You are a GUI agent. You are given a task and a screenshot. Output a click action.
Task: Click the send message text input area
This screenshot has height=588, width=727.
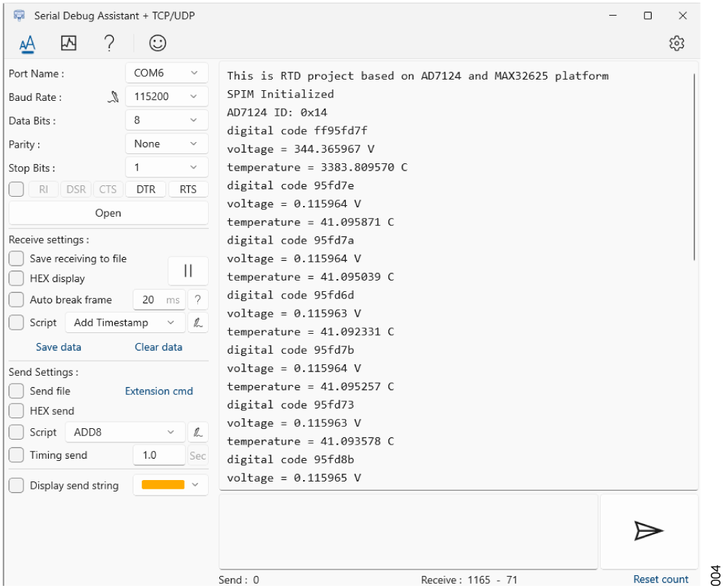[408, 532]
